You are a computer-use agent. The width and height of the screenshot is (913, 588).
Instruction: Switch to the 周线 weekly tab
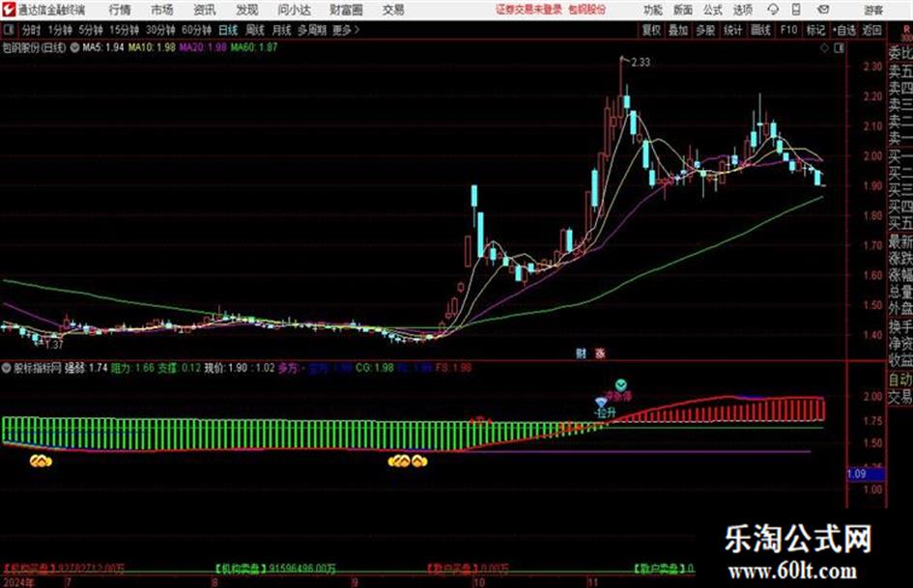(x=255, y=30)
